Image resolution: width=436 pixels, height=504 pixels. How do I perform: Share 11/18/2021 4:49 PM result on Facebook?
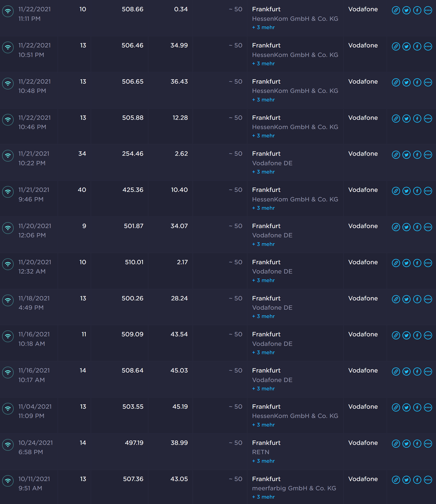[x=417, y=299]
